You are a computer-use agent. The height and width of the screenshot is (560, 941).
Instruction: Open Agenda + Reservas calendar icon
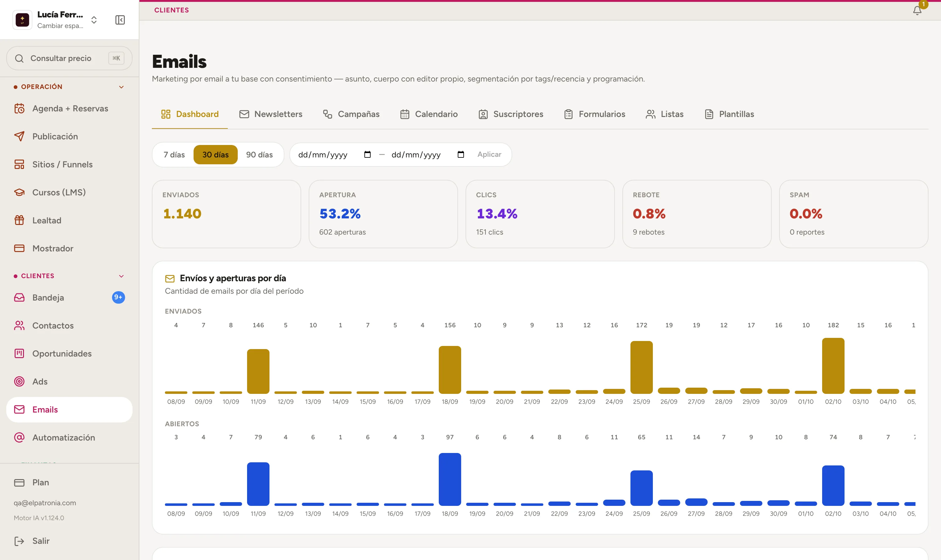point(19,109)
